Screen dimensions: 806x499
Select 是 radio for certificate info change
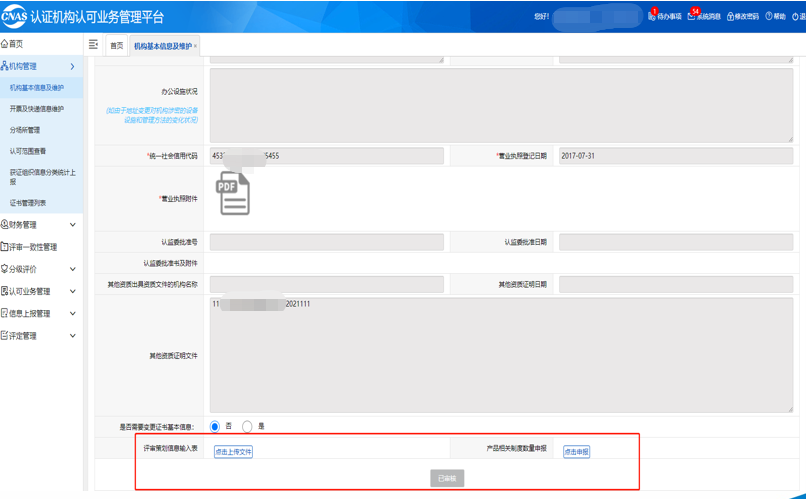[x=247, y=427]
